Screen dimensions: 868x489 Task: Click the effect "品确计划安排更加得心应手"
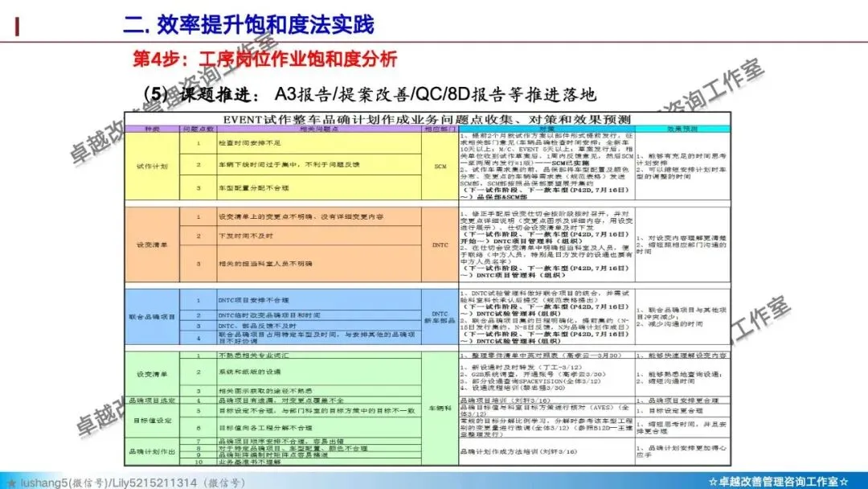pyautogui.click(x=682, y=451)
